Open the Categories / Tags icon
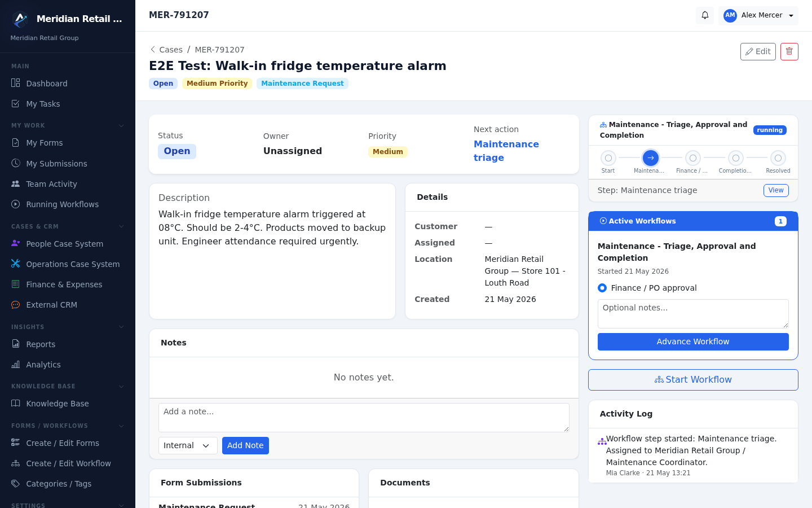The width and height of the screenshot is (812, 508). (16, 484)
